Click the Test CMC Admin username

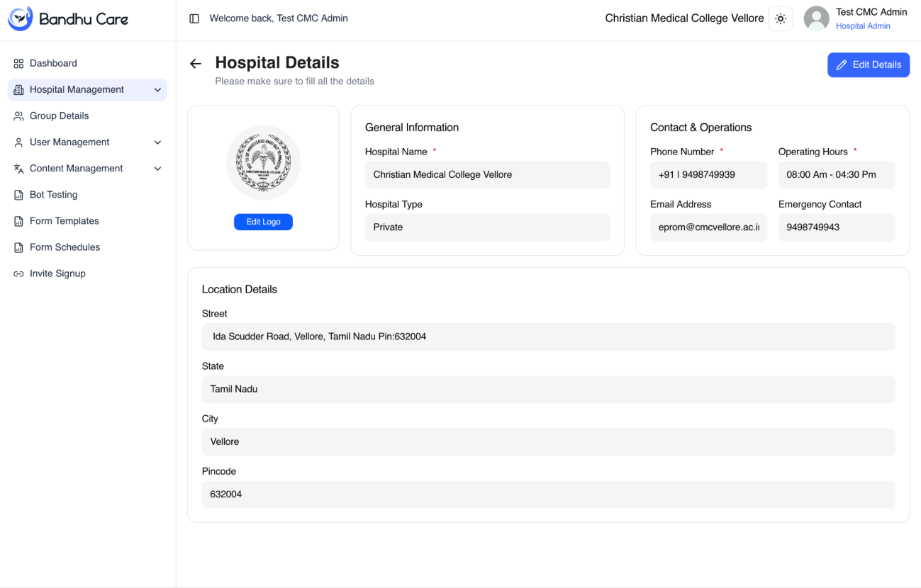tap(871, 12)
